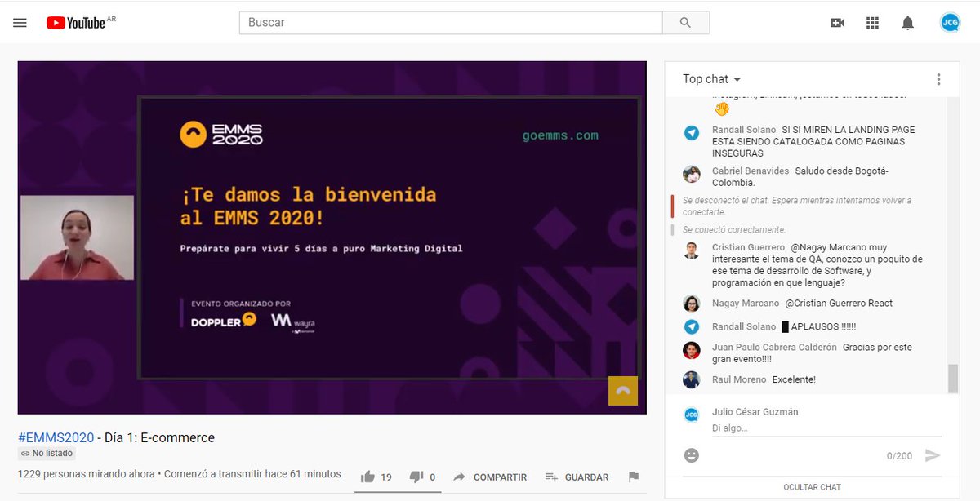
Task: Click the Julio César Guzmán chat avatar
Action: (692, 415)
